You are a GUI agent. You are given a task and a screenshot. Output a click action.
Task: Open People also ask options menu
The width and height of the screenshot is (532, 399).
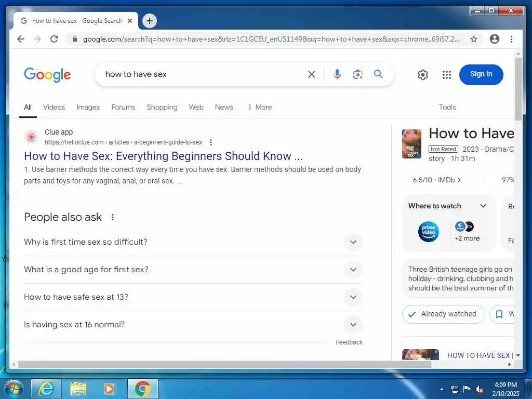tap(113, 217)
